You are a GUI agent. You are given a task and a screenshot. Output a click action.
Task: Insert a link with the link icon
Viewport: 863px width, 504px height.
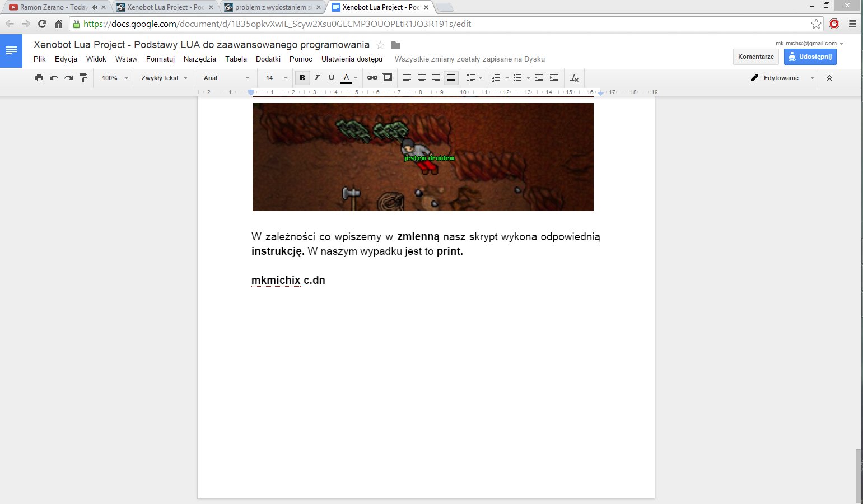tap(372, 78)
